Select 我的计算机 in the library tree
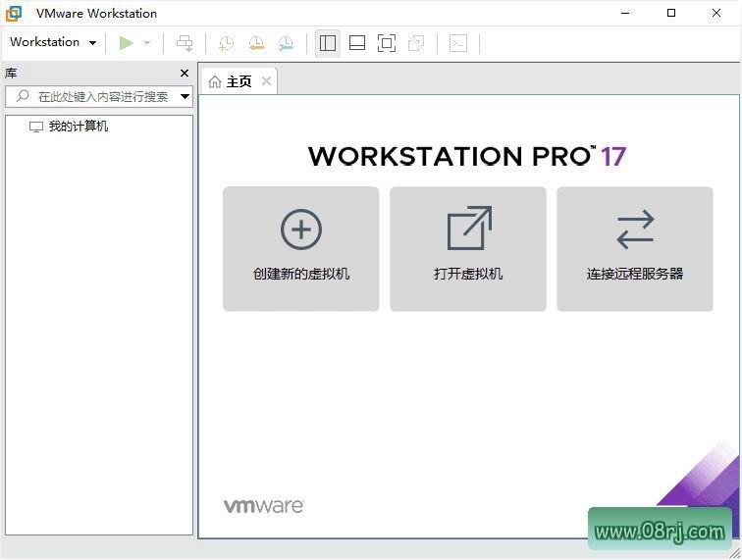 click(79, 127)
